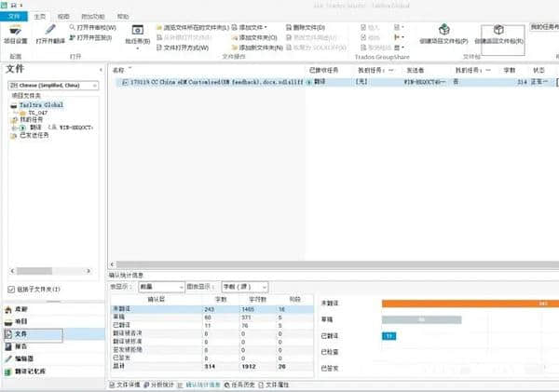Click sdlxliff file icon in file row
Screen dimensions: 559x392
click(125, 82)
